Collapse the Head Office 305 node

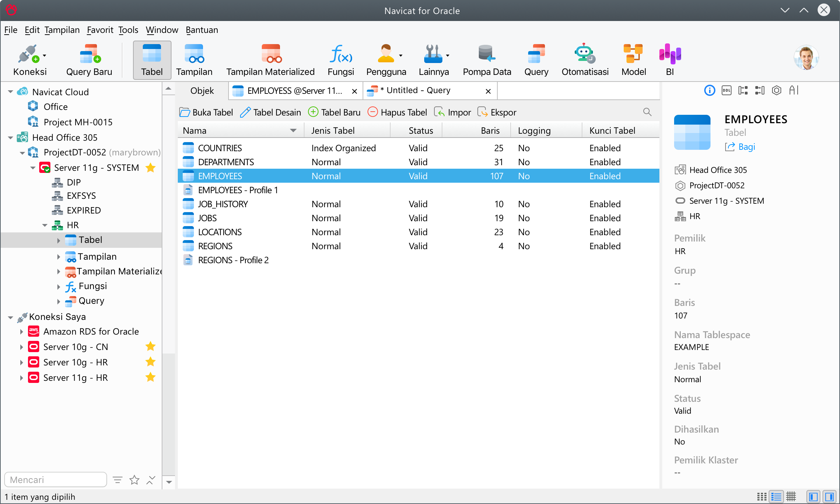pyautogui.click(x=10, y=138)
